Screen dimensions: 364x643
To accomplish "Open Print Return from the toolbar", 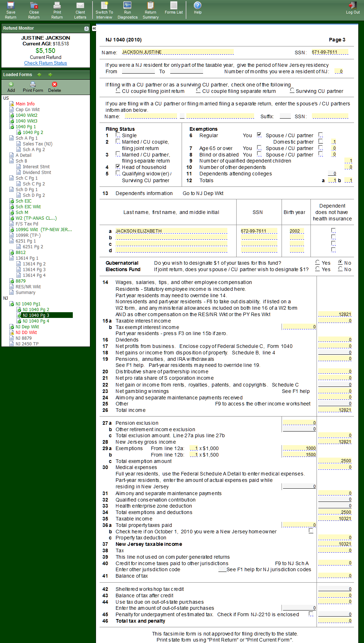I will (x=57, y=10).
